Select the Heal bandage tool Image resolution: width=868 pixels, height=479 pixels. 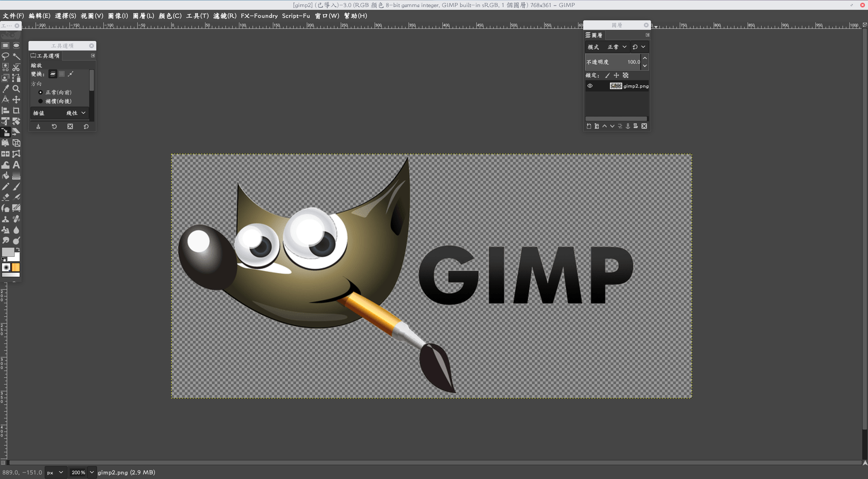[x=16, y=219]
